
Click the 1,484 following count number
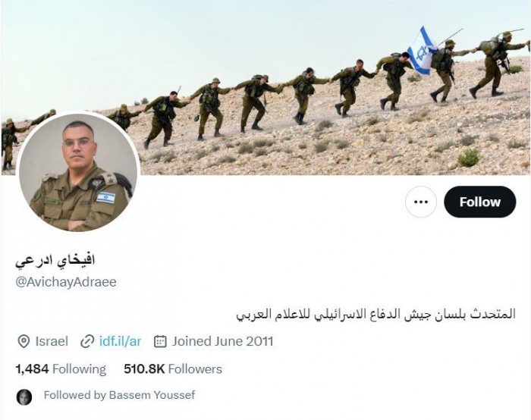pos(32,369)
